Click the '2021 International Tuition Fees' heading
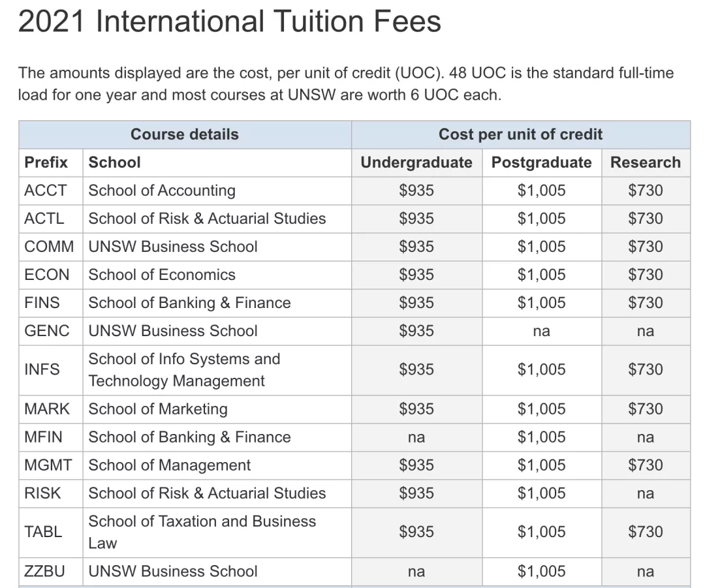 (229, 22)
